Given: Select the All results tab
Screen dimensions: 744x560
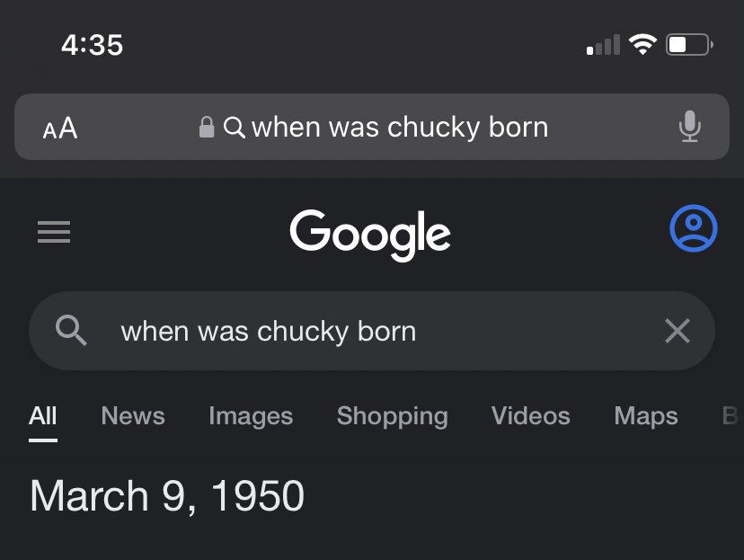Looking at the screenshot, I should coord(43,415).
